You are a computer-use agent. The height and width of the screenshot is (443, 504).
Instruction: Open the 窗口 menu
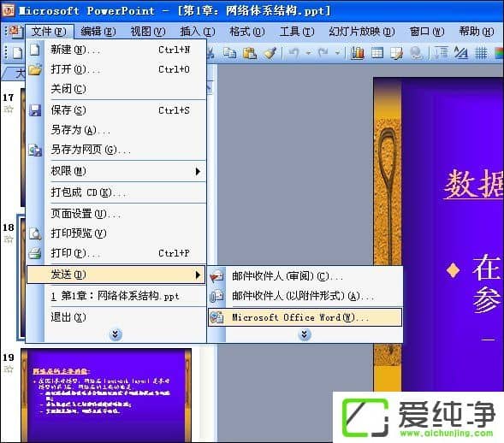[x=426, y=32]
